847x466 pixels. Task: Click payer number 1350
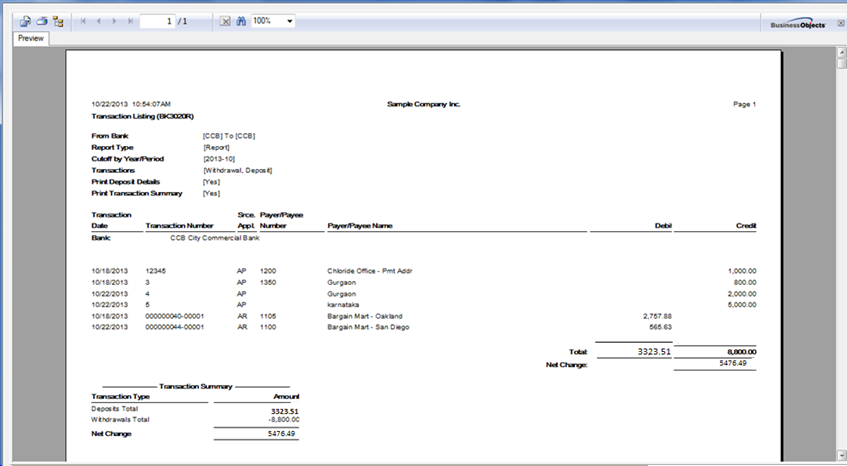click(x=268, y=282)
